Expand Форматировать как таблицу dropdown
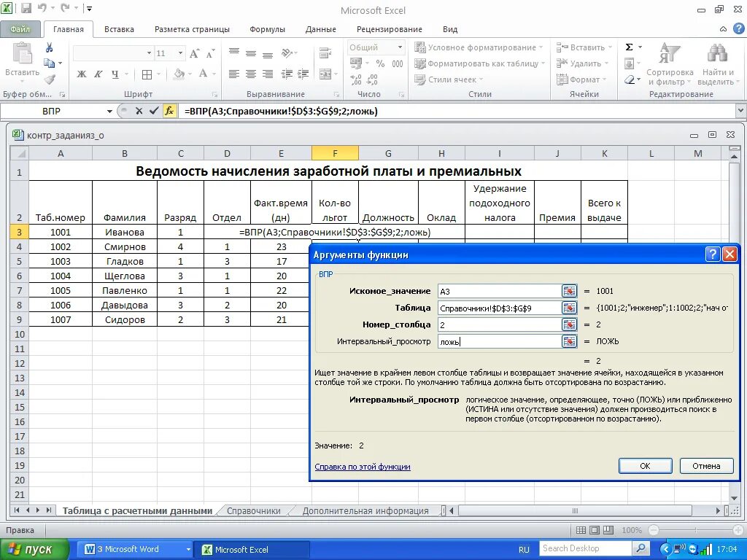Viewport: 747px width, 560px height. (543, 63)
